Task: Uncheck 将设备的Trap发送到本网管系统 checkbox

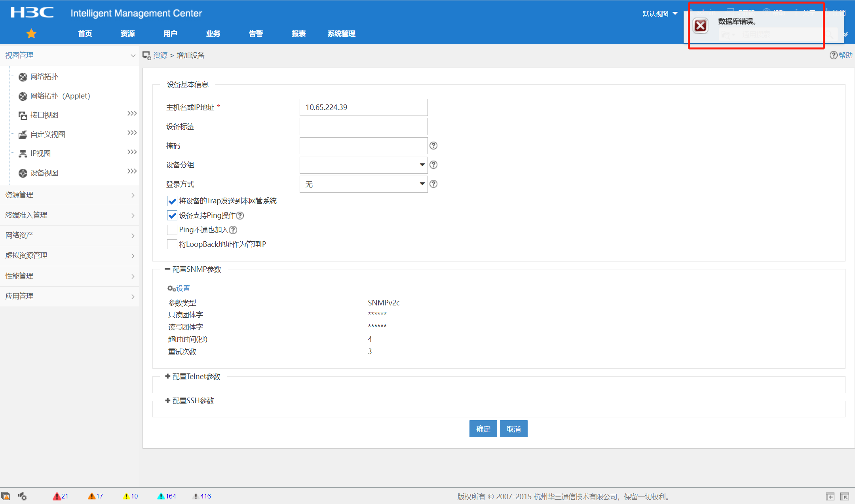Action: pyautogui.click(x=172, y=201)
